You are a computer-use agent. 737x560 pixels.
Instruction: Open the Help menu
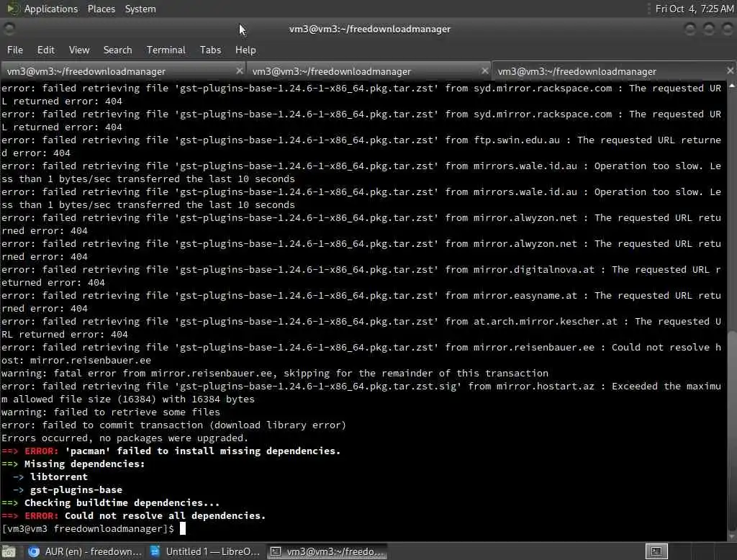click(245, 50)
